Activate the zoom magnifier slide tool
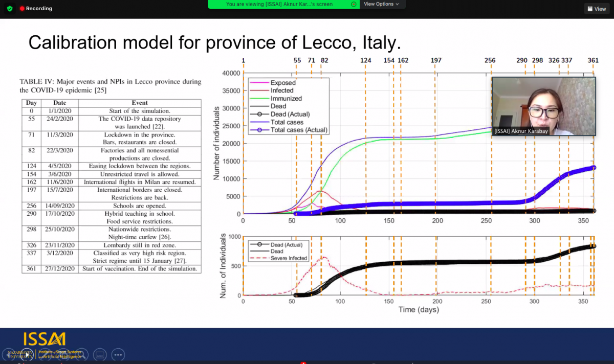This screenshot has height=364, width=614. point(81,354)
